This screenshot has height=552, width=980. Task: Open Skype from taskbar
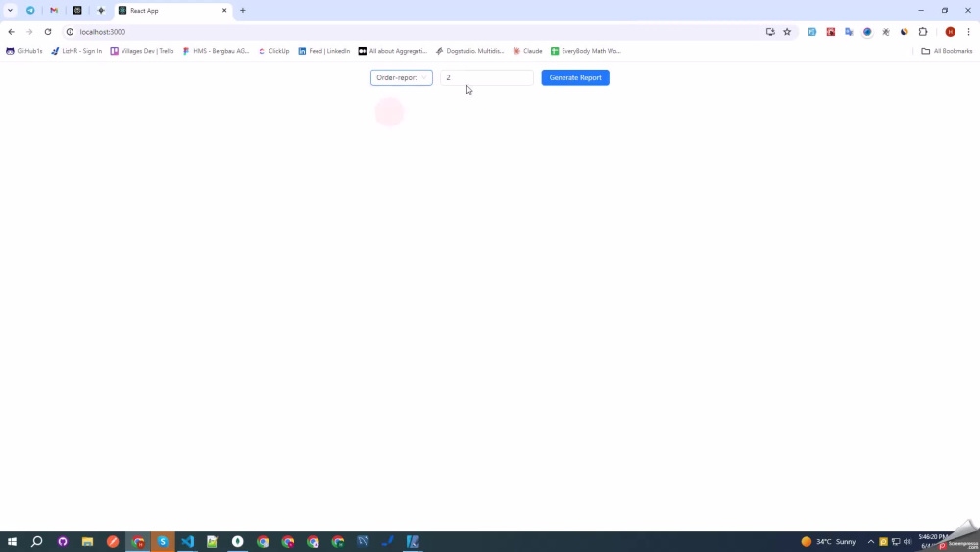click(x=163, y=541)
